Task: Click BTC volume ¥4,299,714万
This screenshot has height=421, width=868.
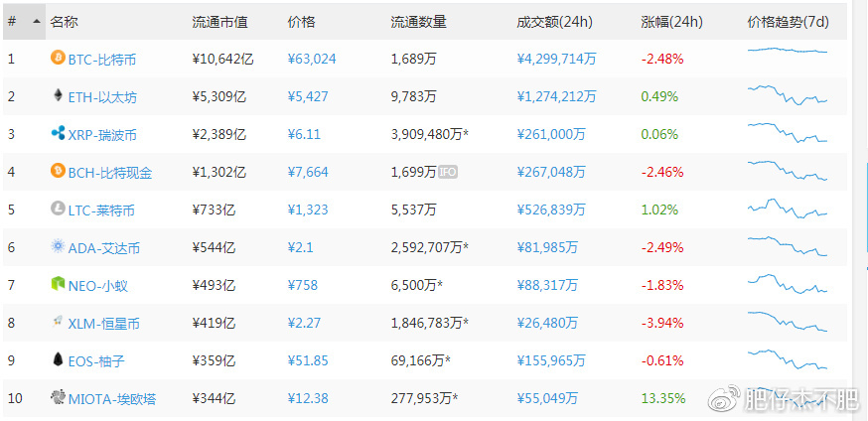Action: click(556, 59)
